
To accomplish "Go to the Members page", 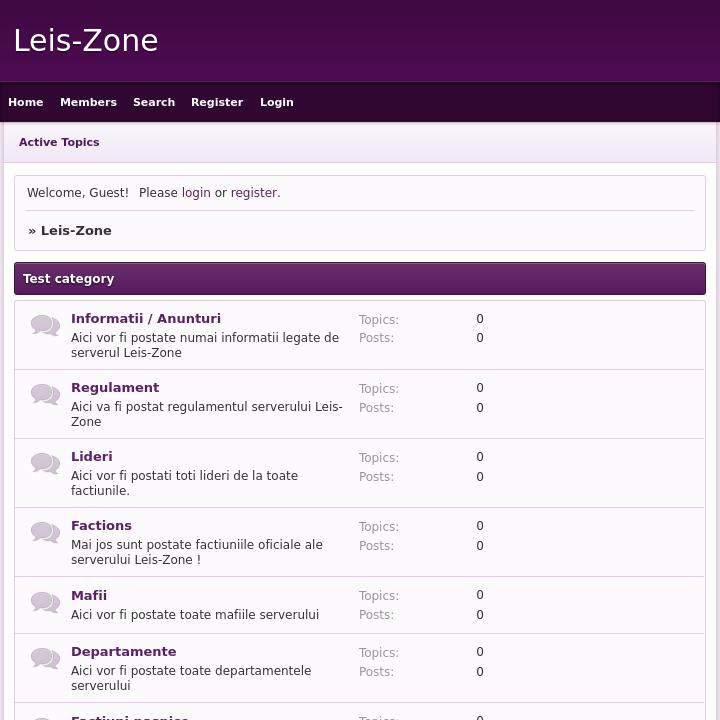I will coord(88,102).
